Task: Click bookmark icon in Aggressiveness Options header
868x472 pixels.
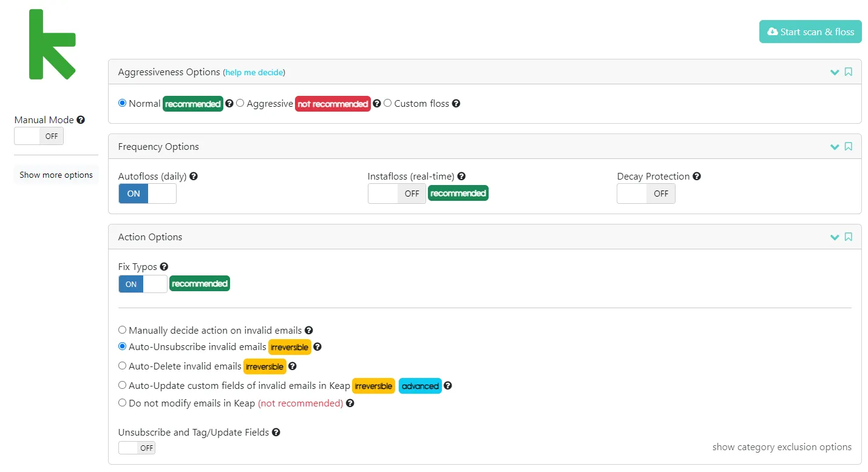Action: pos(849,72)
